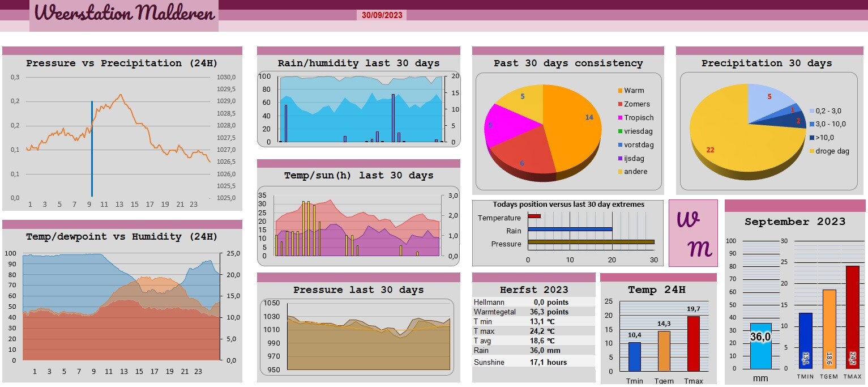Viewport: 868px width, 387px height.
Task: Click the WM logo tile
Action: click(693, 233)
